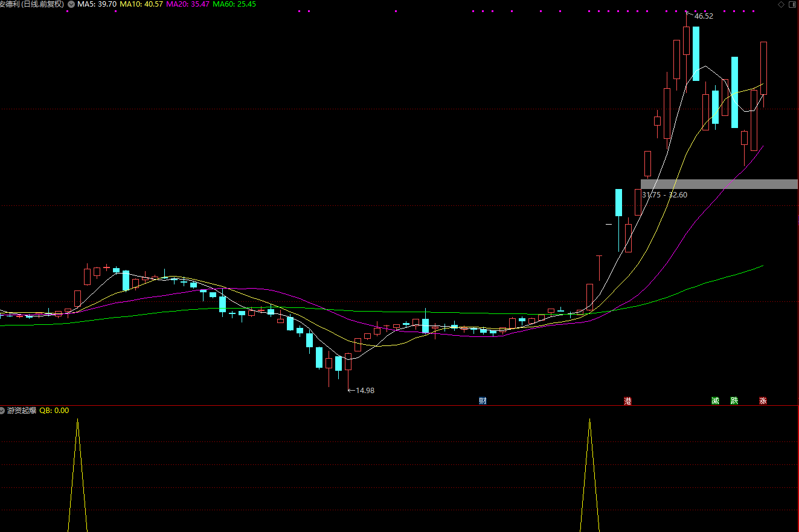799x532 pixels.
Task: Click the 安德利 (日线,前复权) chart title
Action: tap(33, 4)
